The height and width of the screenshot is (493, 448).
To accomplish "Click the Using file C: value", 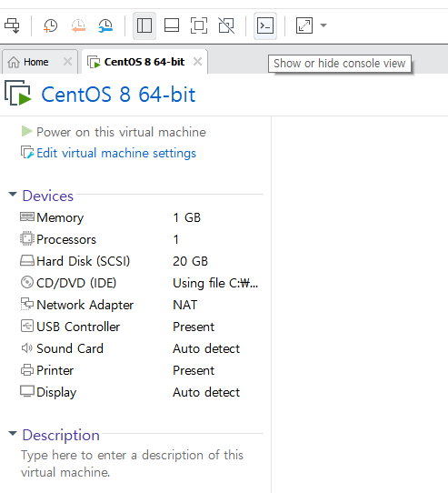I will pyautogui.click(x=215, y=283).
